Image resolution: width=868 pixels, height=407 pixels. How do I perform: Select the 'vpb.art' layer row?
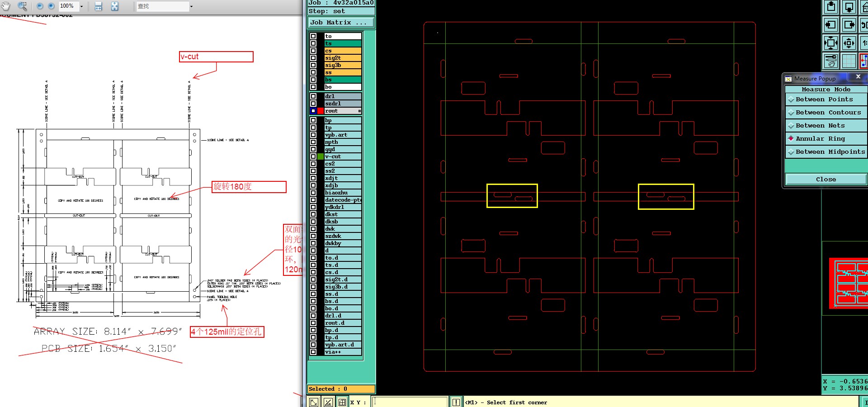point(343,135)
